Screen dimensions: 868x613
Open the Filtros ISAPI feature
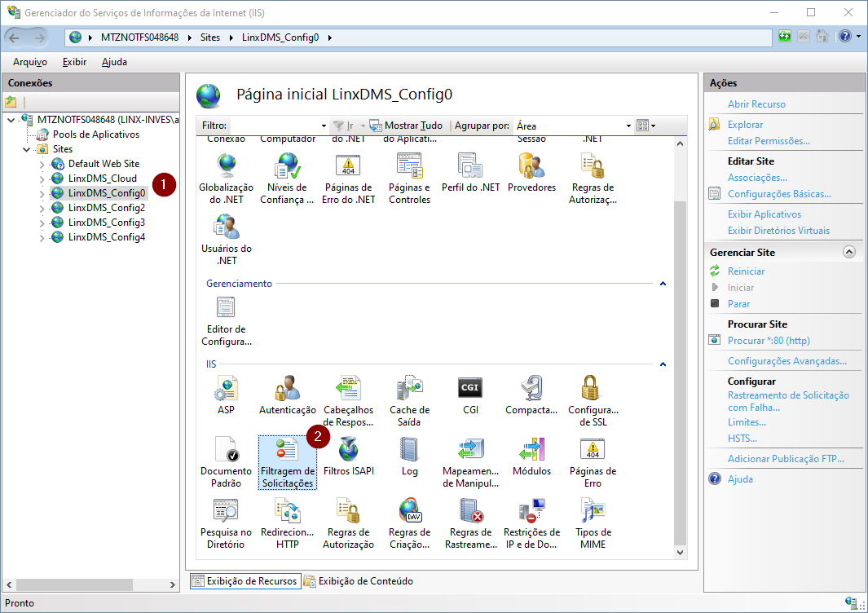(x=348, y=456)
